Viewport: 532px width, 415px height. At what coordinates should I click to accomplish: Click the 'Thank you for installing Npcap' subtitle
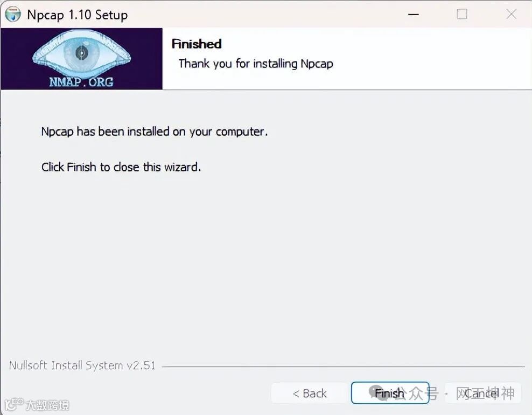[256, 64]
